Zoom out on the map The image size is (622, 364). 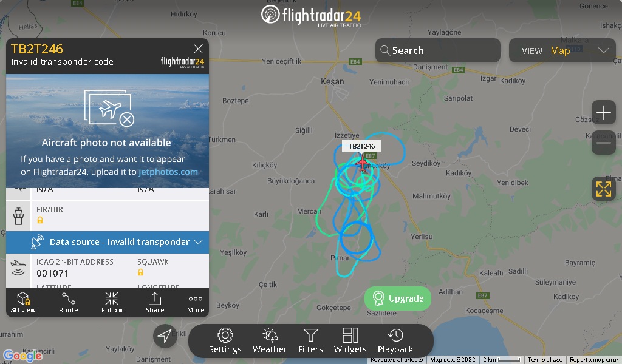click(603, 143)
